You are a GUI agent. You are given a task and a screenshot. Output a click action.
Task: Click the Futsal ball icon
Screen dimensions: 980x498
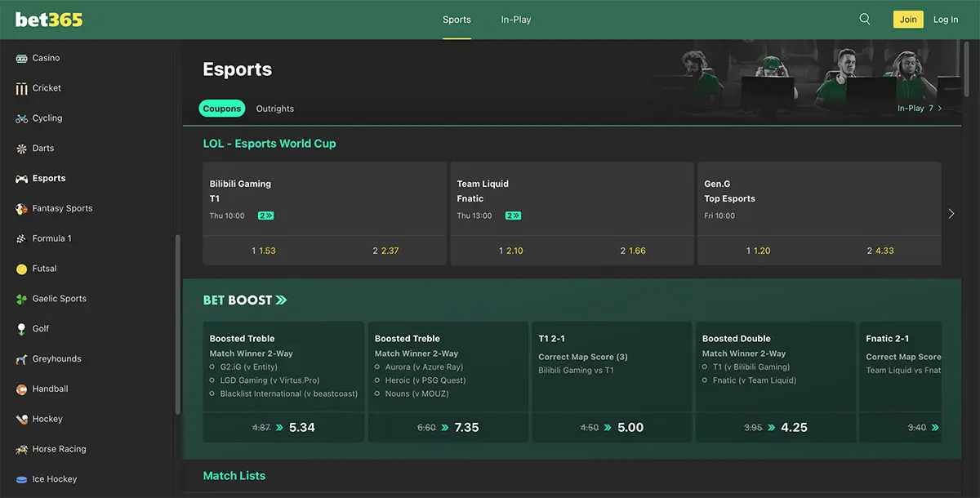pyautogui.click(x=22, y=269)
